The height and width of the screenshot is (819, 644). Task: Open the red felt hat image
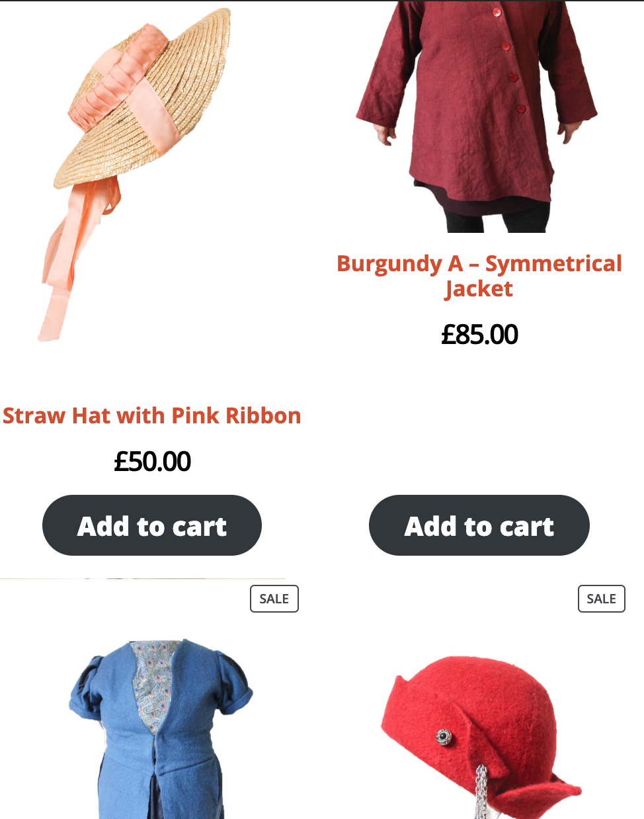(481, 736)
